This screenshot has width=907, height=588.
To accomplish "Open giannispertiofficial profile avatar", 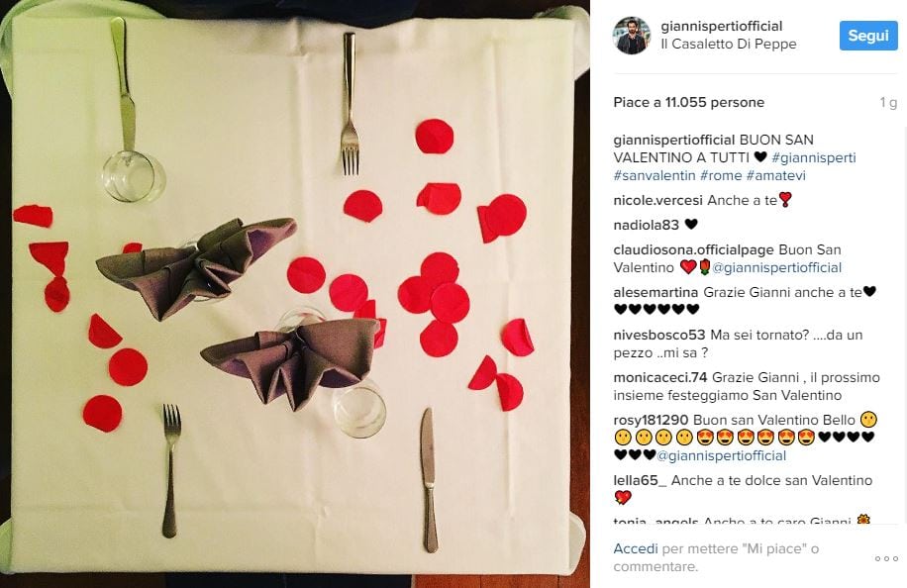I will point(631,36).
